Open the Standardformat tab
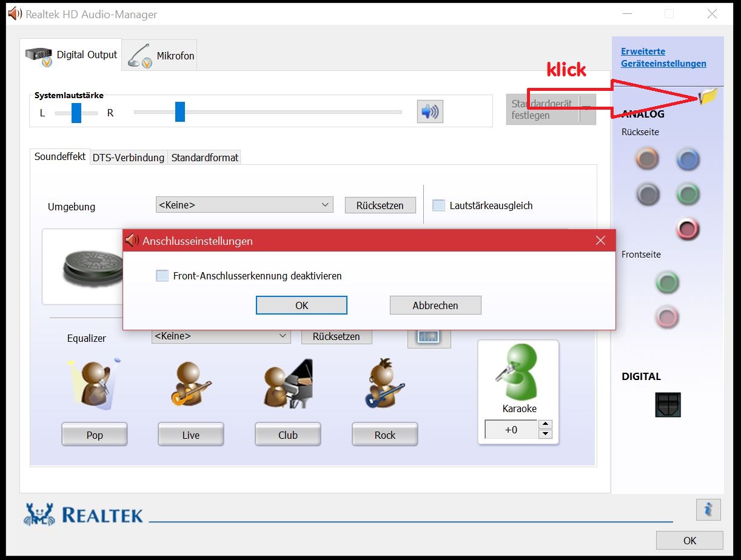The width and height of the screenshot is (741, 560). [205, 158]
